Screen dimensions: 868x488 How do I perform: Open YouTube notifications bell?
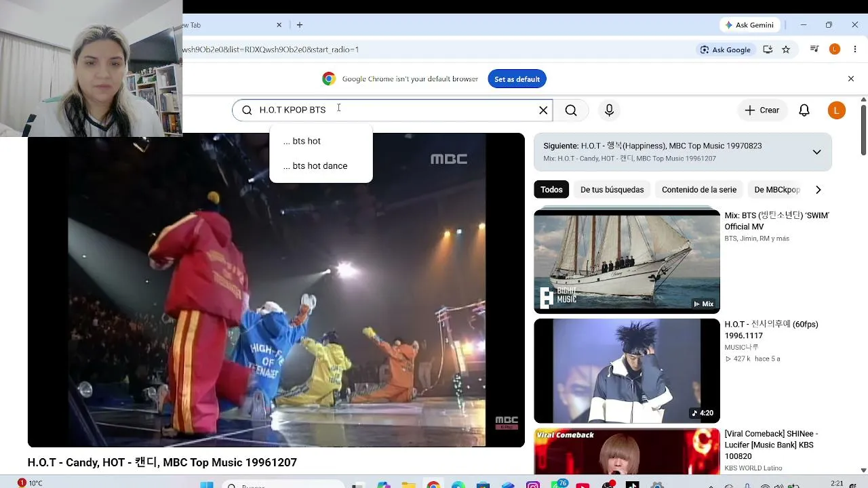tap(804, 110)
